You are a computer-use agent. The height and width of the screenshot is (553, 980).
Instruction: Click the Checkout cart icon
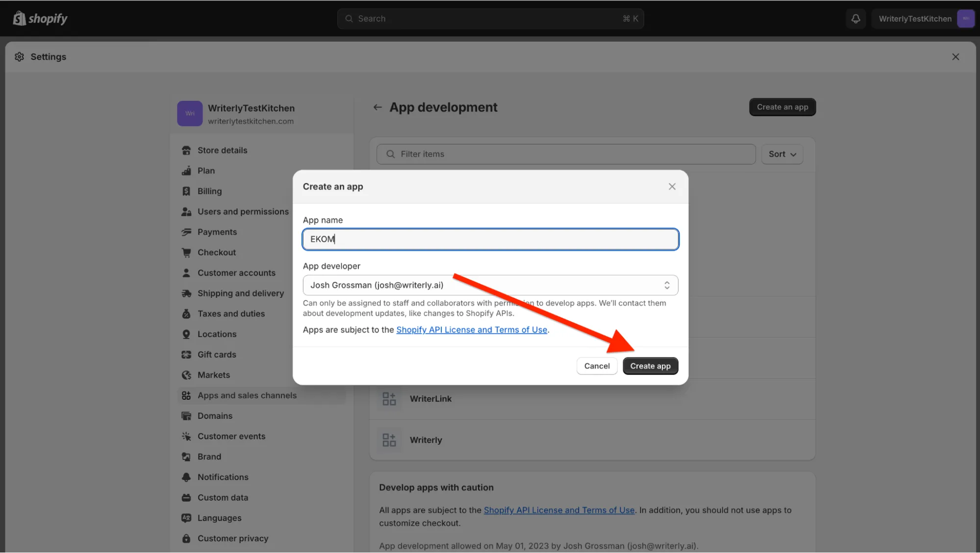point(186,253)
